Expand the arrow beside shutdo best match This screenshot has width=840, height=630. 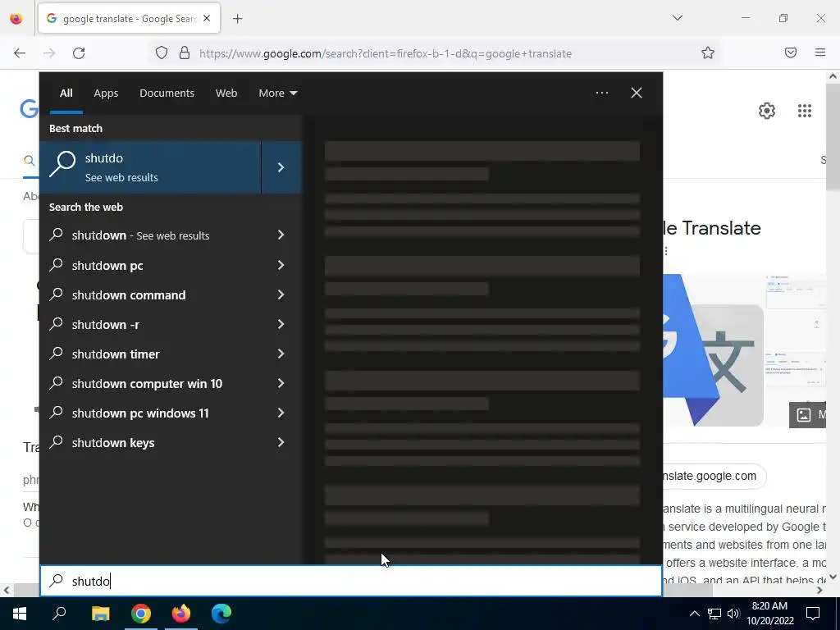[282, 167]
